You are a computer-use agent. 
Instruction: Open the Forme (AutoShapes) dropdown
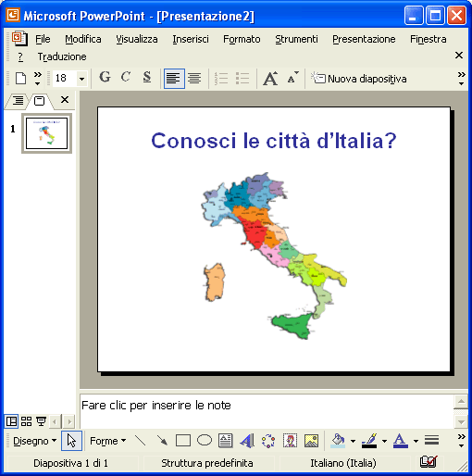pos(107,441)
